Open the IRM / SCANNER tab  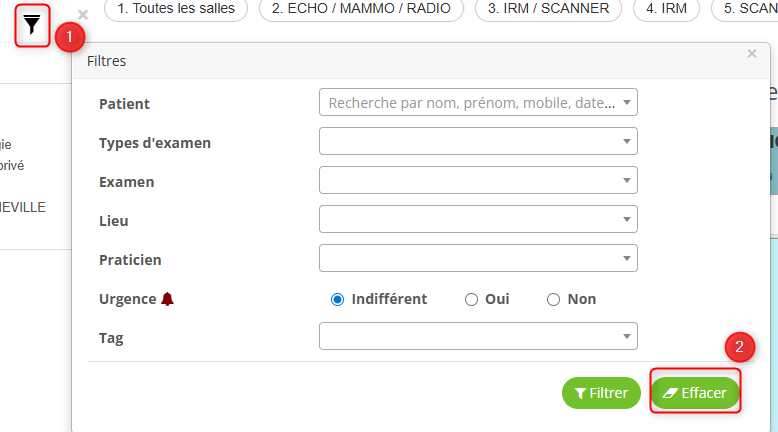(x=548, y=9)
